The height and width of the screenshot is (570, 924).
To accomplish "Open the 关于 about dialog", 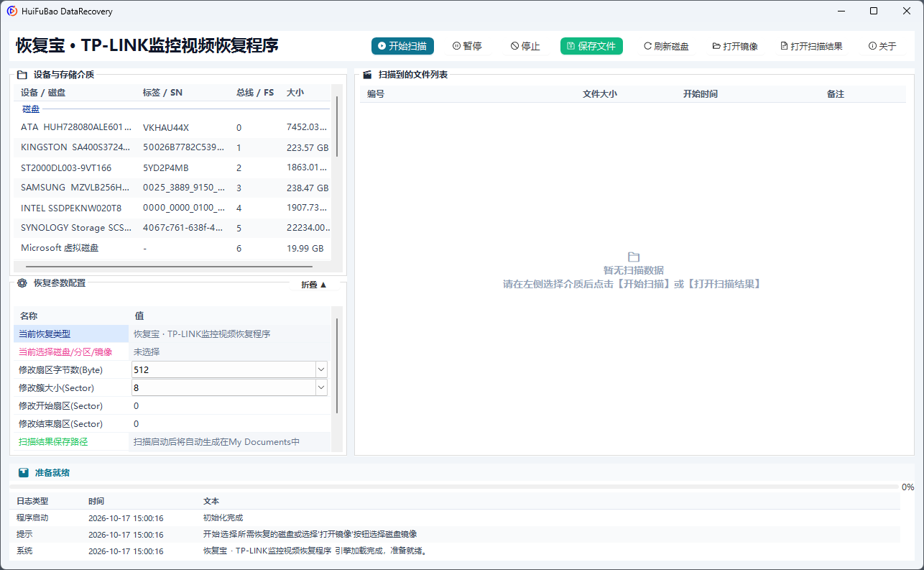I will pyautogui.click(x=882, y=46).
